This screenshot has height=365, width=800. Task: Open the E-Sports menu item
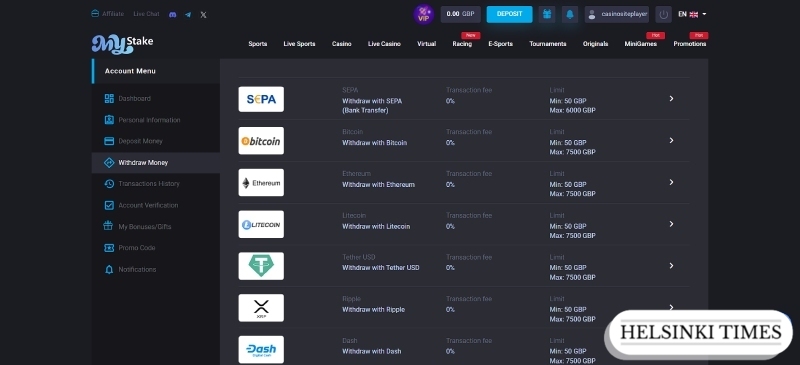[501, 44]
